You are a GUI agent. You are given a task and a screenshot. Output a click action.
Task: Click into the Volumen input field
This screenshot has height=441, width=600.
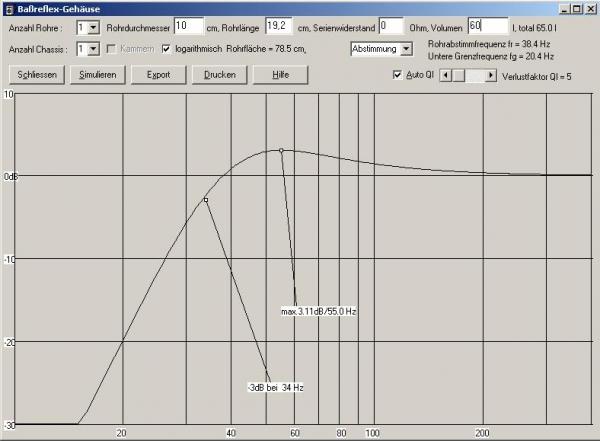[486, 25]
